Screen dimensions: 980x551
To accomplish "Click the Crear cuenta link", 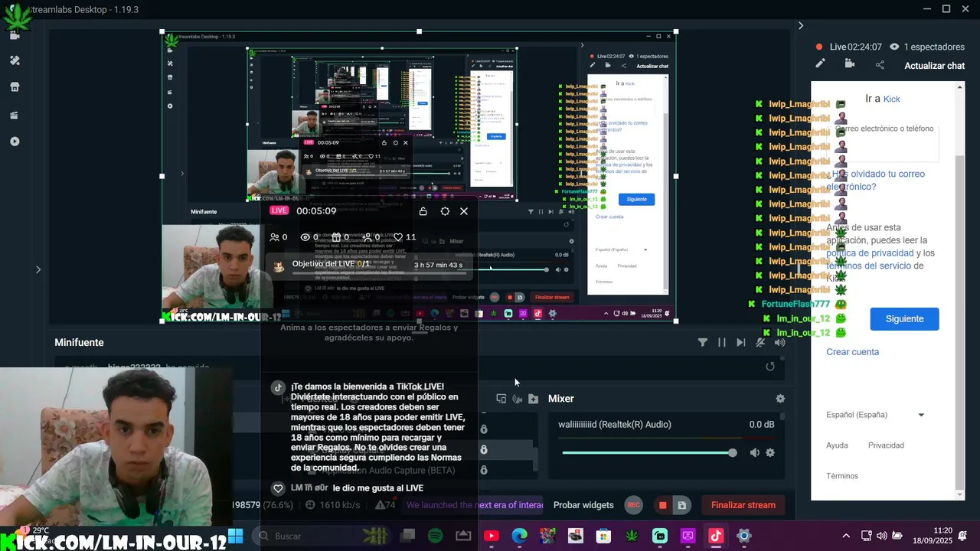I will click(x=852, y=352).
